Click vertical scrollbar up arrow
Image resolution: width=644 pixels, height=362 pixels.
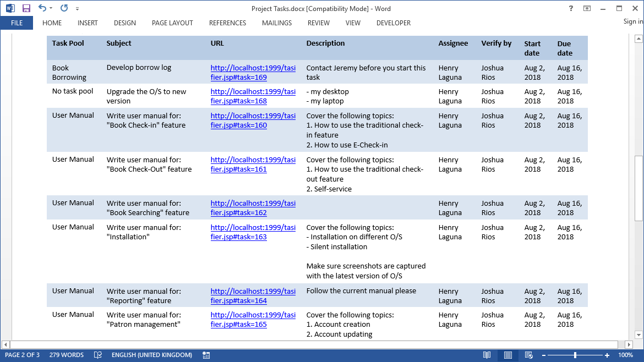[638, 39]
